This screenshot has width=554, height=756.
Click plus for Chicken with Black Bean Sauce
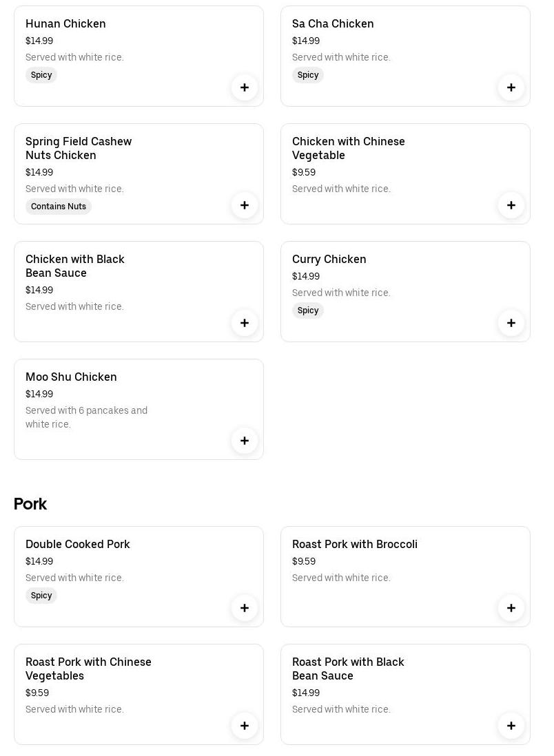(245, 323)
